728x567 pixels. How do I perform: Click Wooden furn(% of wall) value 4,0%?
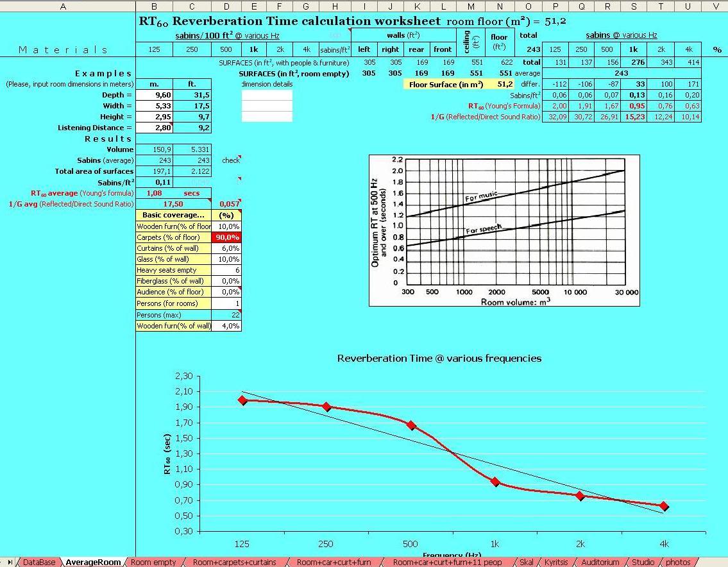click(x=226, y=326)
